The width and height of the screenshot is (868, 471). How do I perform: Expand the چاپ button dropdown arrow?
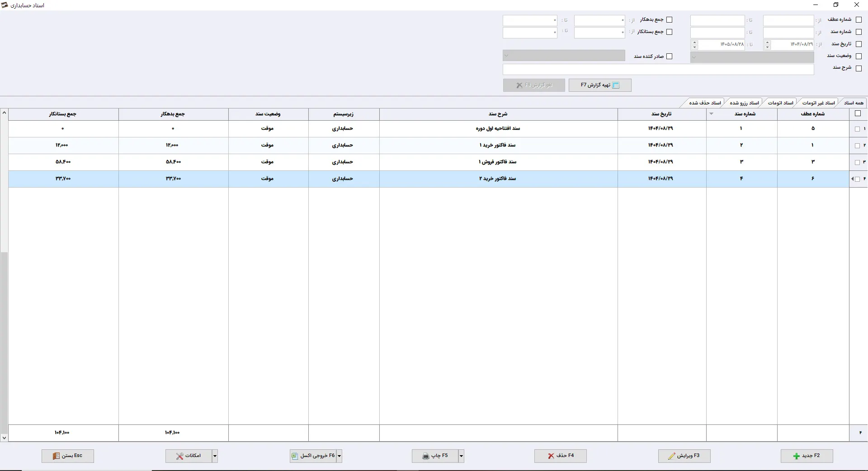461,456
